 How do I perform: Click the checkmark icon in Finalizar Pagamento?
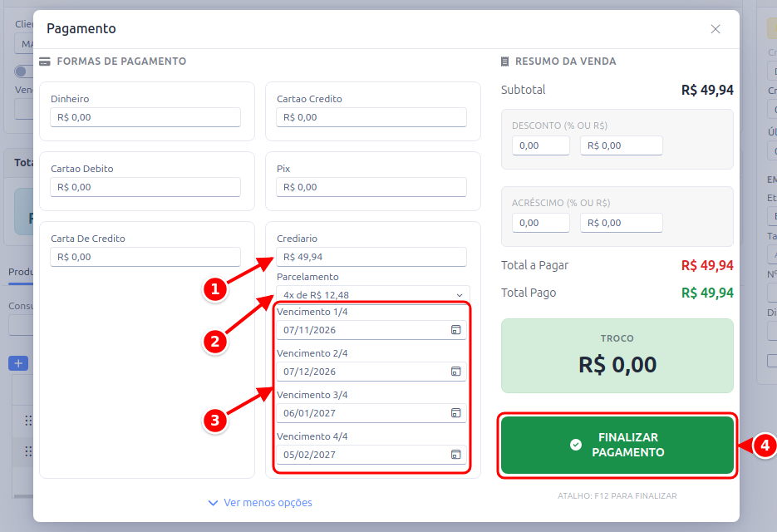point(576,445)
